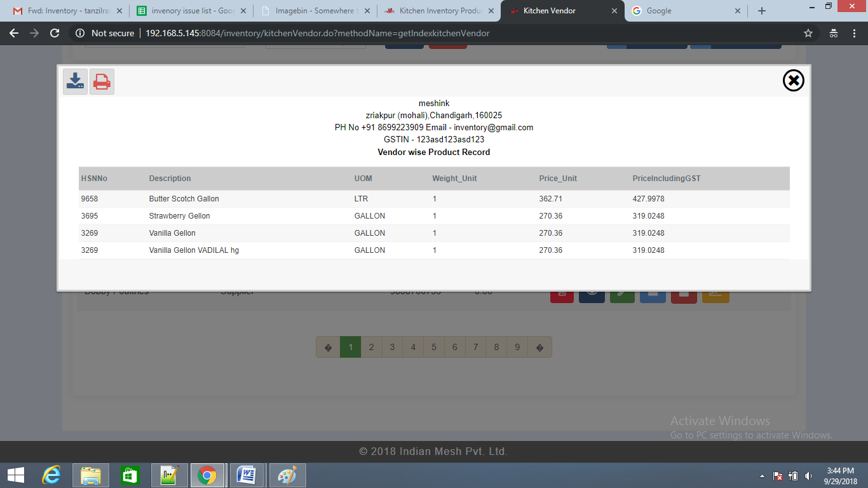Click the meshink company name

coord(434,104)
